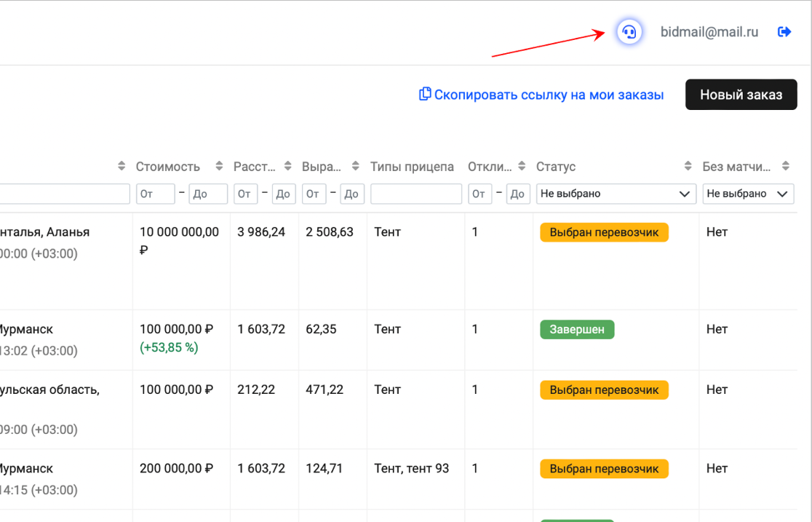Select the 124,71 value cell
The image size is (812, 522).
point(325,468)
